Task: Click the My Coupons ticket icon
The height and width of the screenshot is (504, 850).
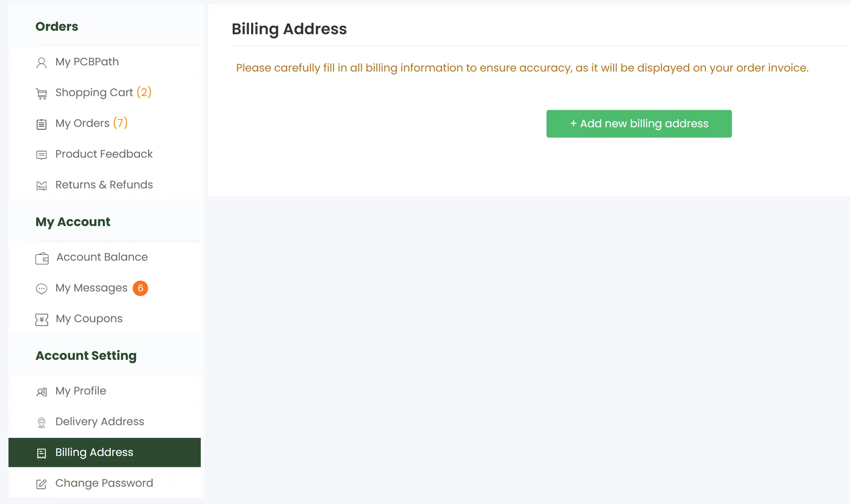Action: click(x=42, y=319)
